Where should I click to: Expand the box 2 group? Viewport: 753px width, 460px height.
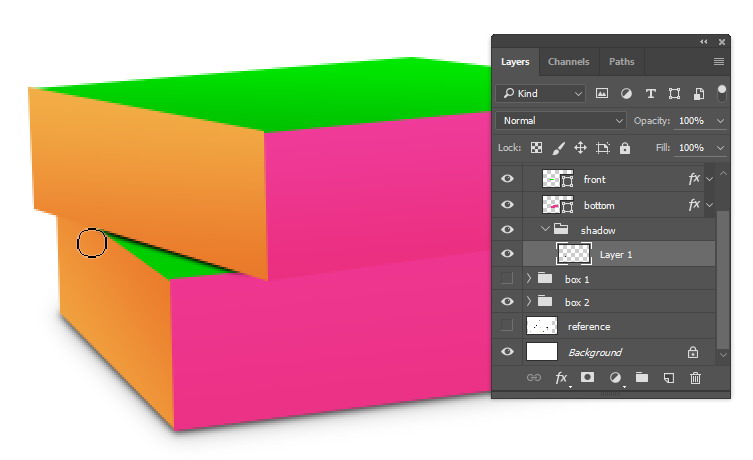pos(528,301)
